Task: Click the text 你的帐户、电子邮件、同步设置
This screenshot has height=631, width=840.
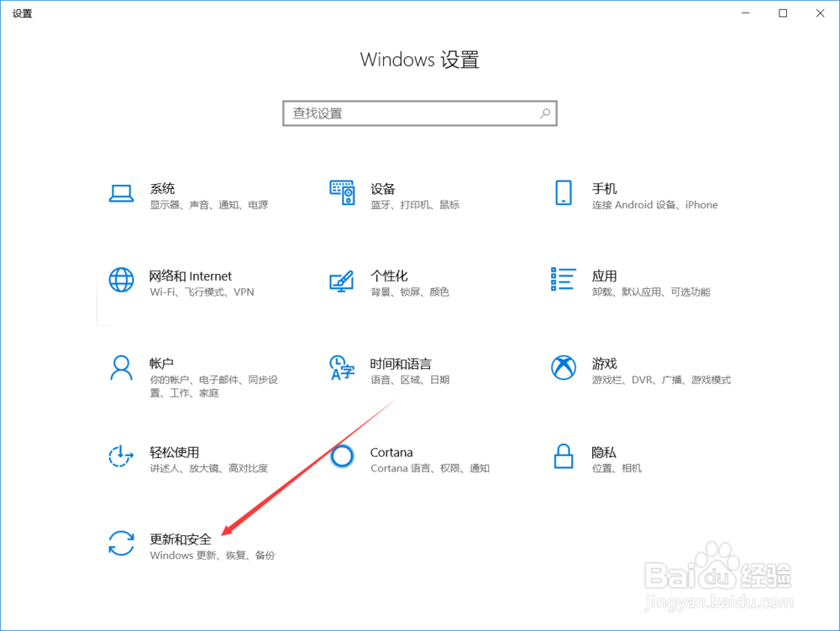Action: (x=213, y=386)
